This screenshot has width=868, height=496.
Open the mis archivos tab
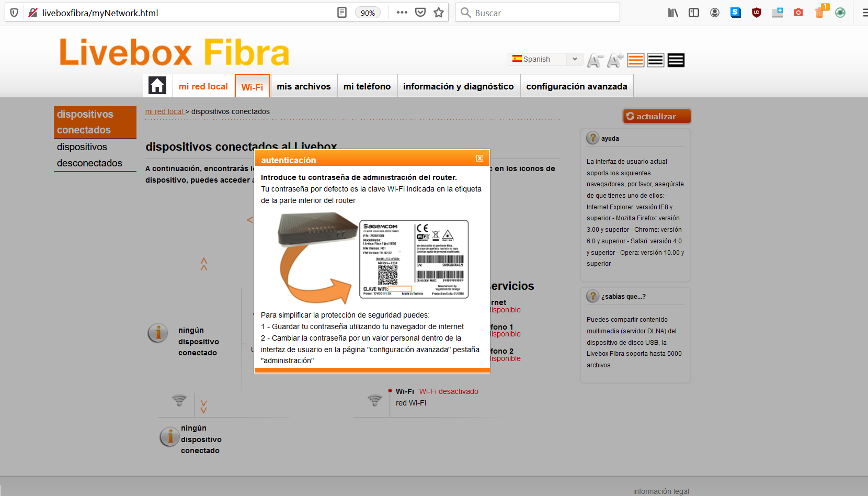[x=304, y=86]
